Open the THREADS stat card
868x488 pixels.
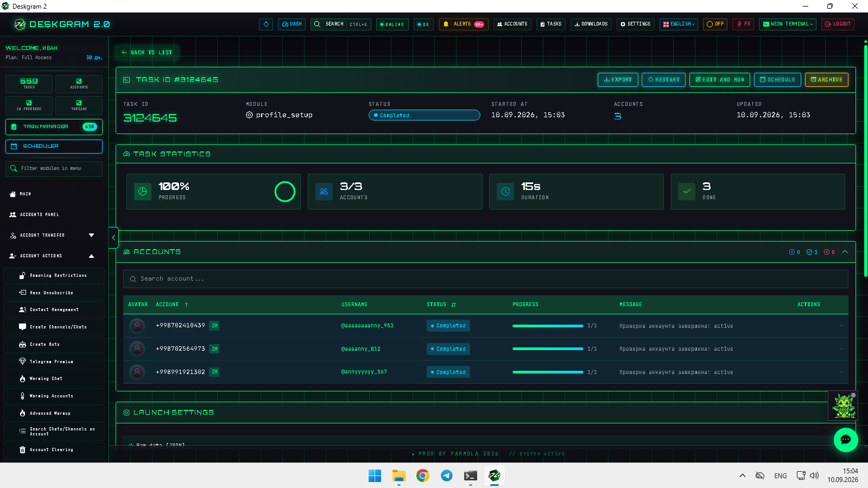(x=79, y=105)
